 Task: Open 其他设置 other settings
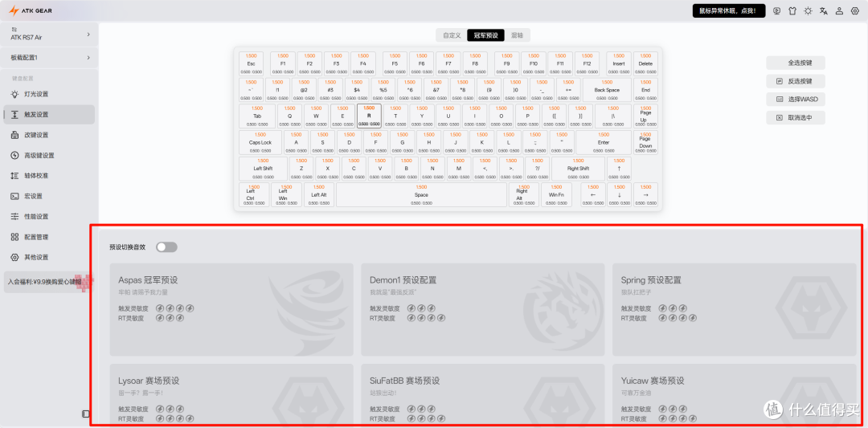coord(49,258)
